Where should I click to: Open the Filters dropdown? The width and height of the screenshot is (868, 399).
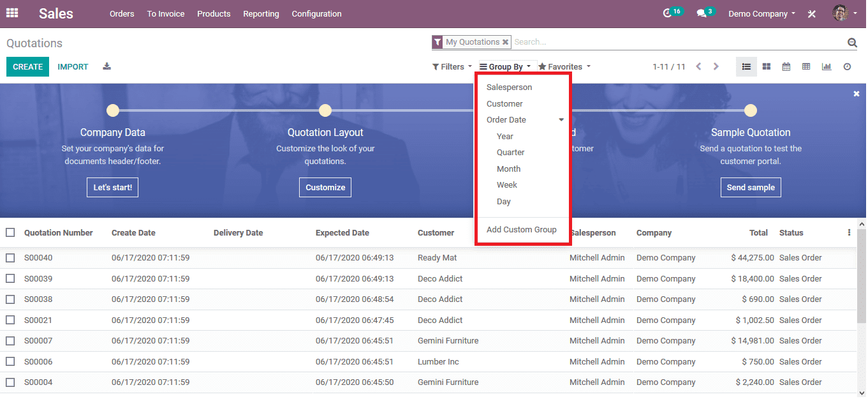pyautogui.click(x=452, y=66)
